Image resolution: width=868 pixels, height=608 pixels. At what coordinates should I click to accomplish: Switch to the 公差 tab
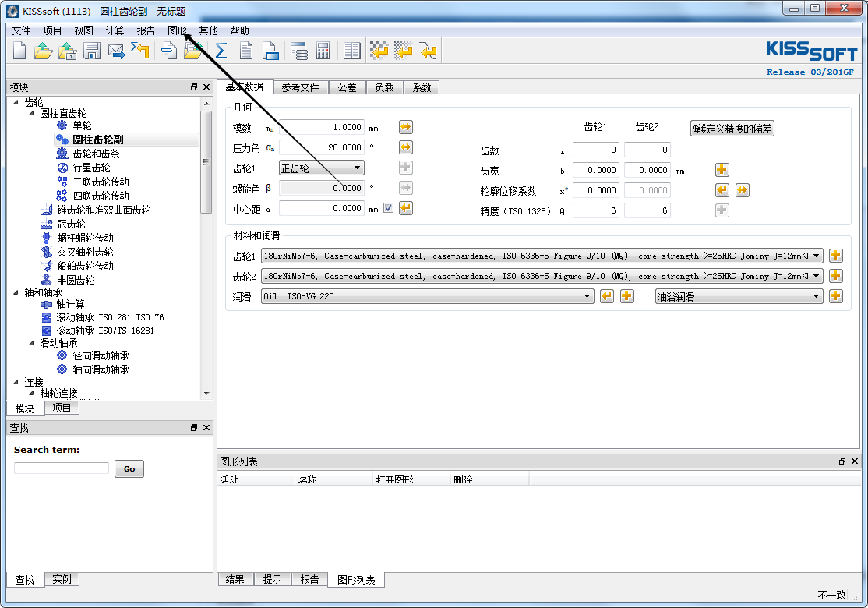click(x=347, y=87)
